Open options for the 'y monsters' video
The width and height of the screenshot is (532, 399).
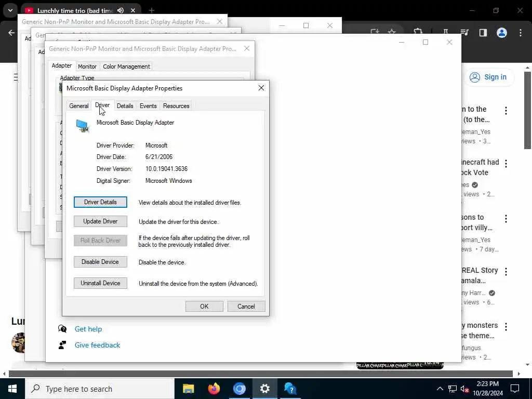pyautogui.click(x=506, y=326)
